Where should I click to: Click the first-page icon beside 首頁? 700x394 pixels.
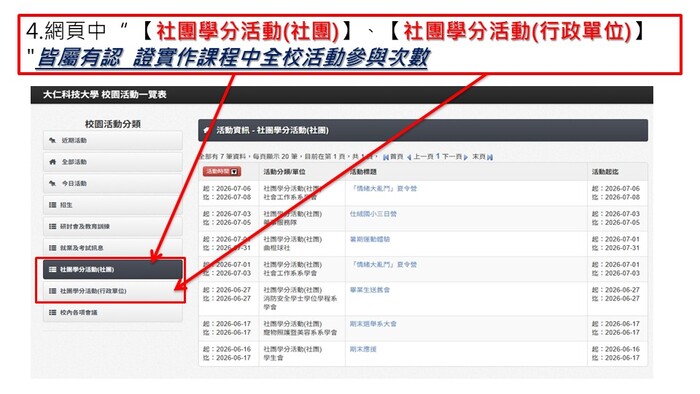click(386, 157)
